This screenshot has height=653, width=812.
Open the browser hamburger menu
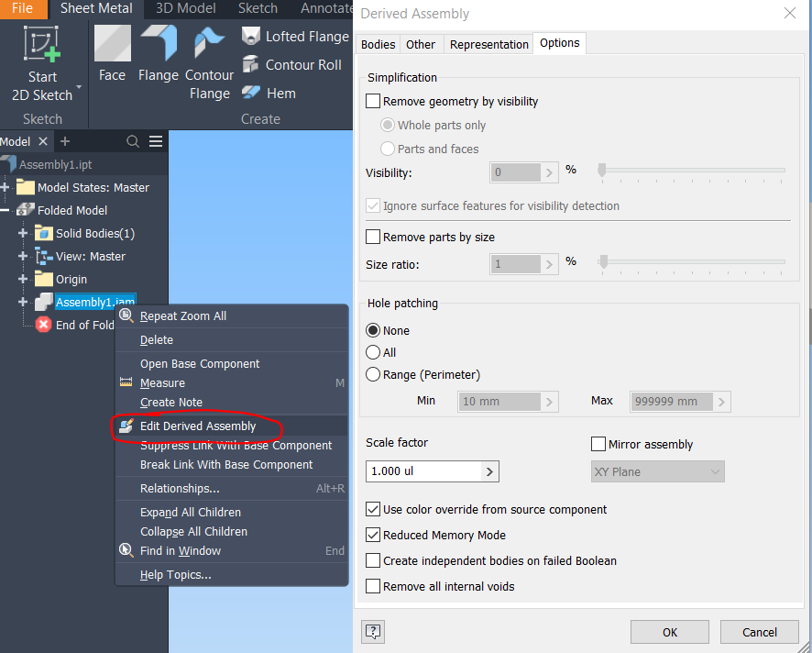[x=156, y=141]
